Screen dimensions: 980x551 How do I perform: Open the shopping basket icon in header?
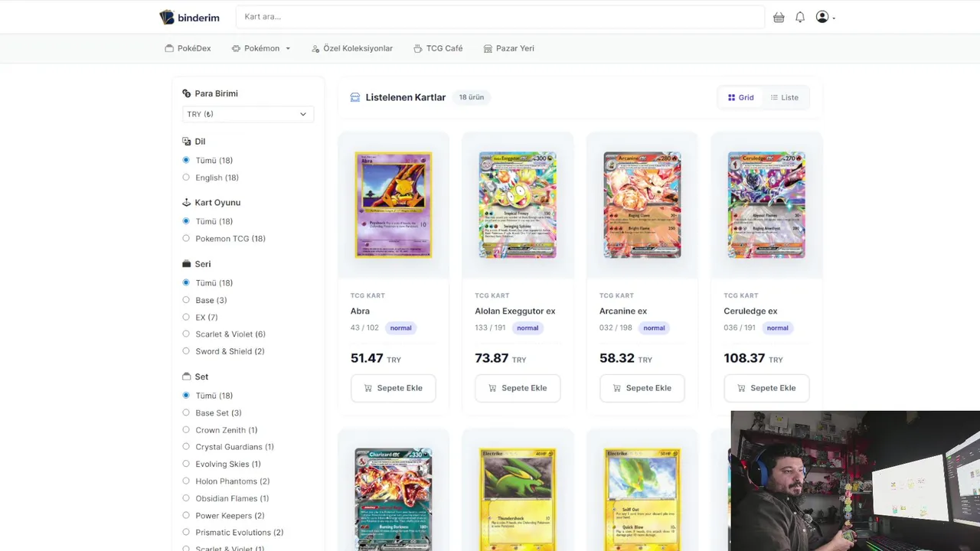[779, 17]
